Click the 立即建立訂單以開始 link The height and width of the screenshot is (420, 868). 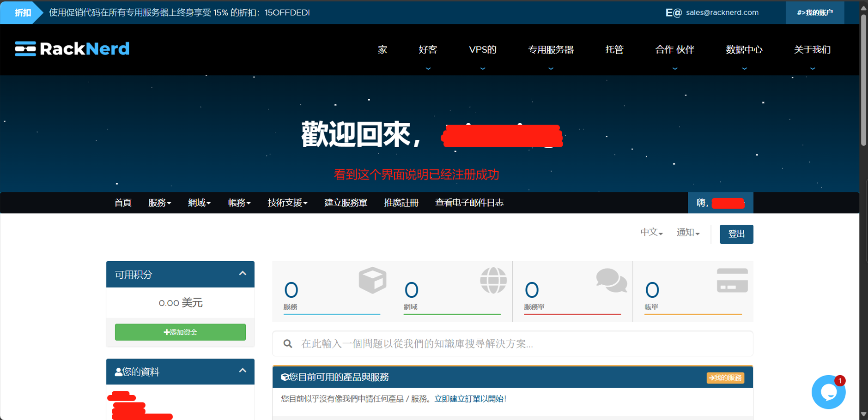click(470, 399)
